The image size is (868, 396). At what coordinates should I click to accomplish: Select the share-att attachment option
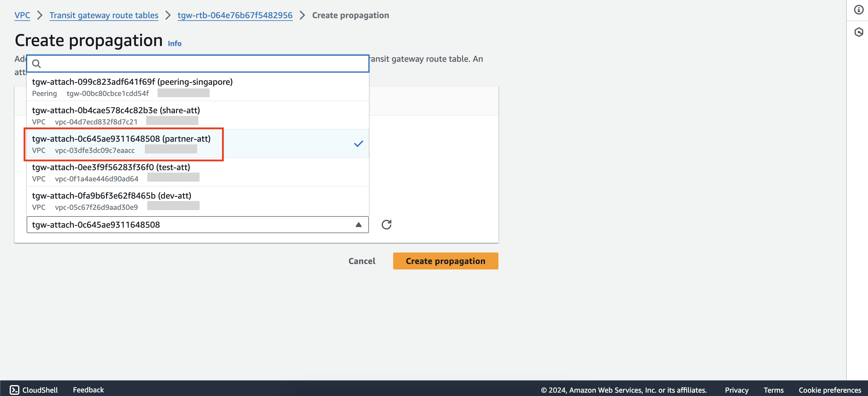[x=198, y=115]
